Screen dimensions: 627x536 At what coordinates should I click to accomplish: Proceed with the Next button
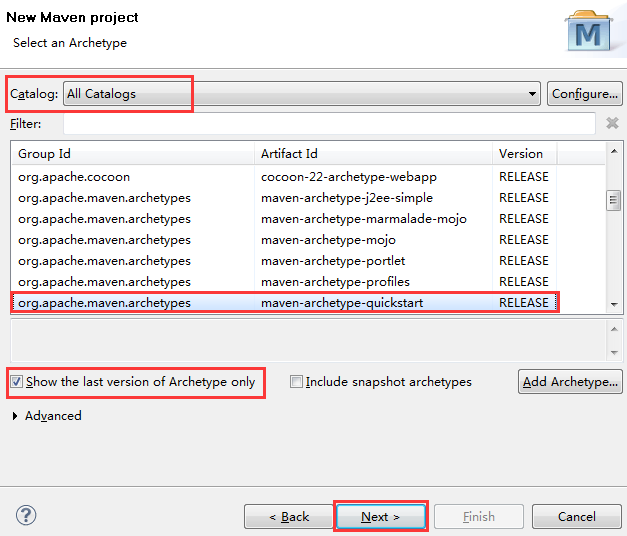point(381,517)
